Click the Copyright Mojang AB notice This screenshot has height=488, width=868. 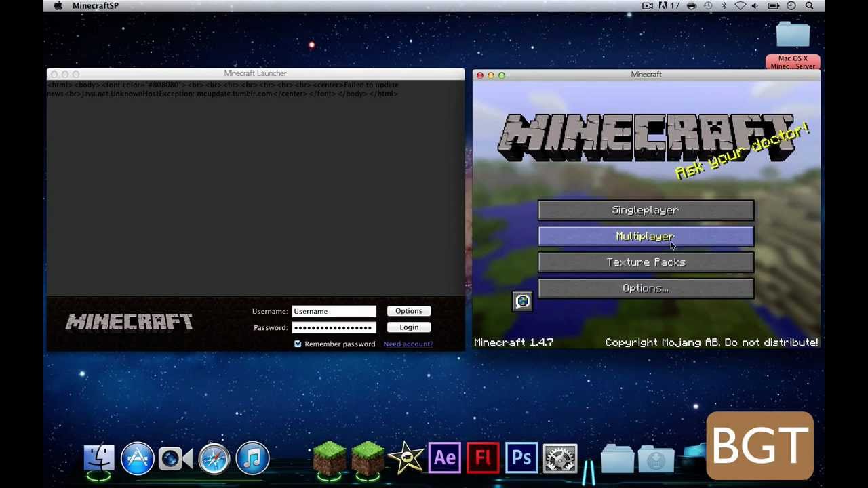point(711,342)
